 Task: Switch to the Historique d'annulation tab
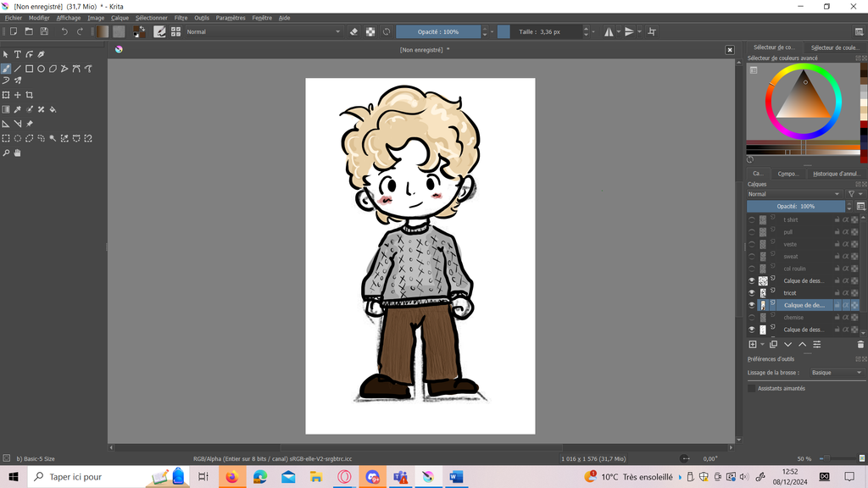[836, 174]
